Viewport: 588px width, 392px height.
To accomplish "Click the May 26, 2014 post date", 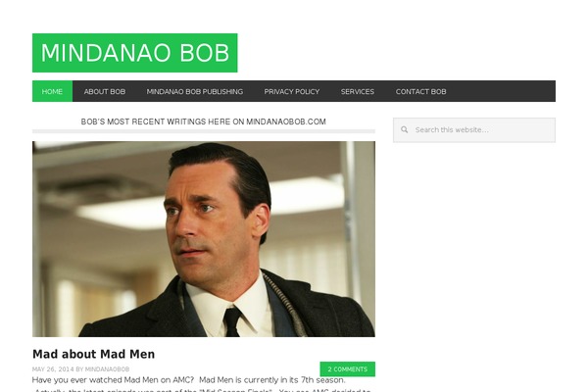I will pyautogui.click(x=53, y=369).
